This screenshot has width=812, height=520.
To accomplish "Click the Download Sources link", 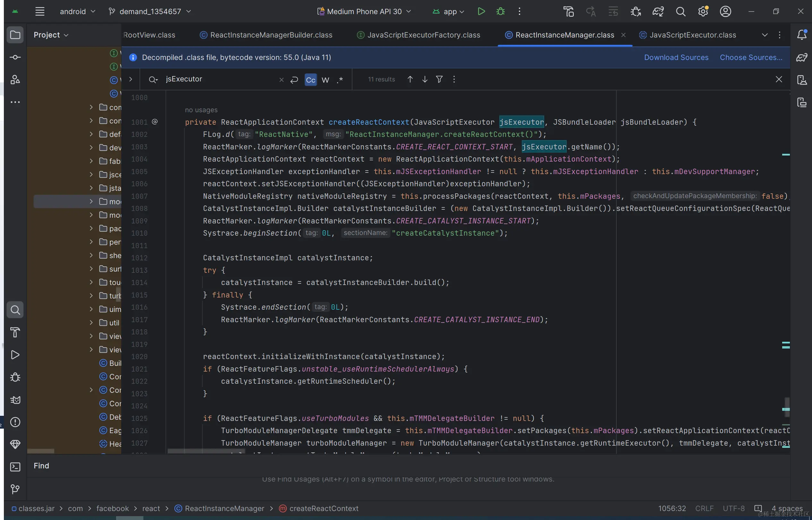I will tap(676, 57).
